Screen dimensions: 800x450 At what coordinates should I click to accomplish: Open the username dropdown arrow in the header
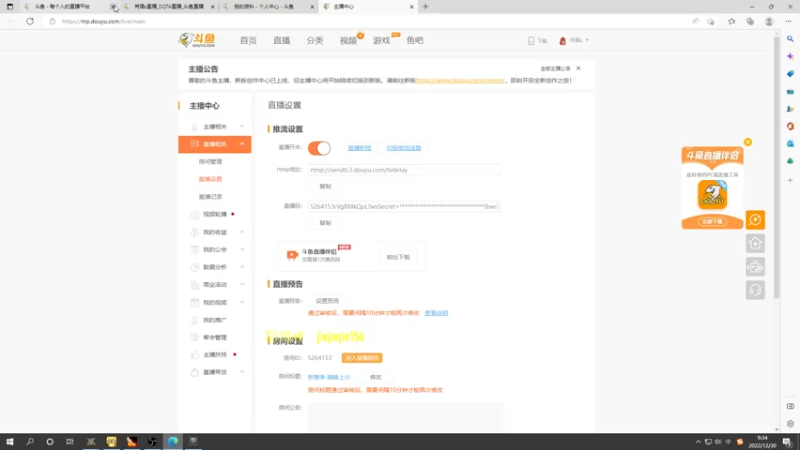point(587,40)
